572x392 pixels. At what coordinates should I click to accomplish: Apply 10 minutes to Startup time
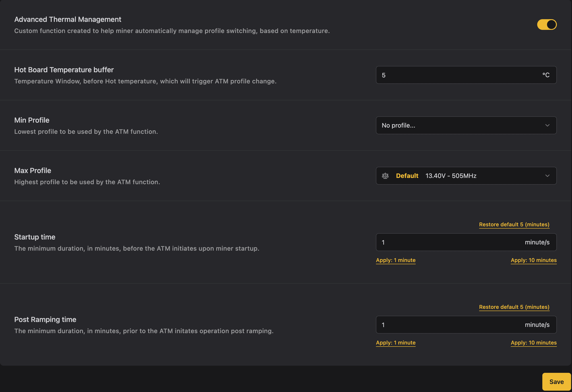click(533, 260)
